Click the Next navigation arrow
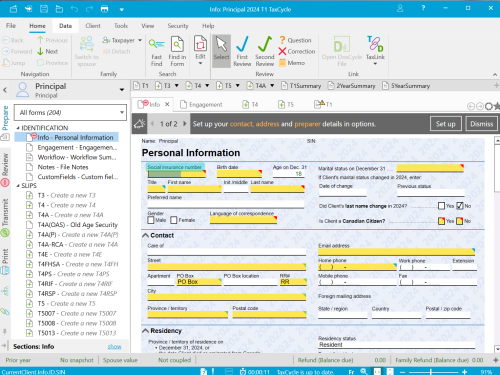500x375 pixels. tap(48, 51)
